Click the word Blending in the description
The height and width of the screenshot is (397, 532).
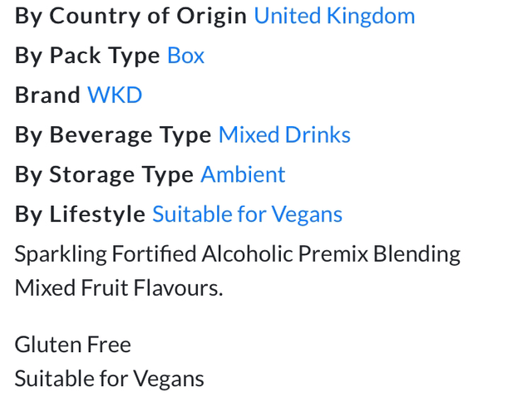tap(416, 253)
